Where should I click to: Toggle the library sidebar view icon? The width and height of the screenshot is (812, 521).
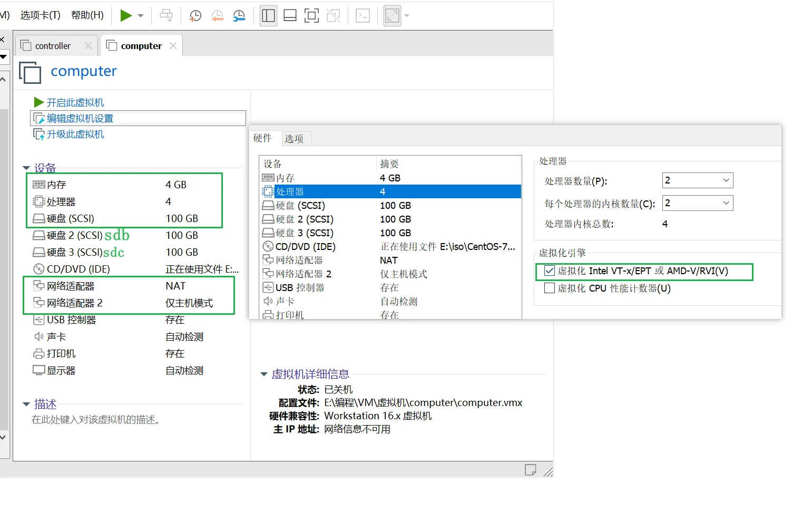point(268,16)
